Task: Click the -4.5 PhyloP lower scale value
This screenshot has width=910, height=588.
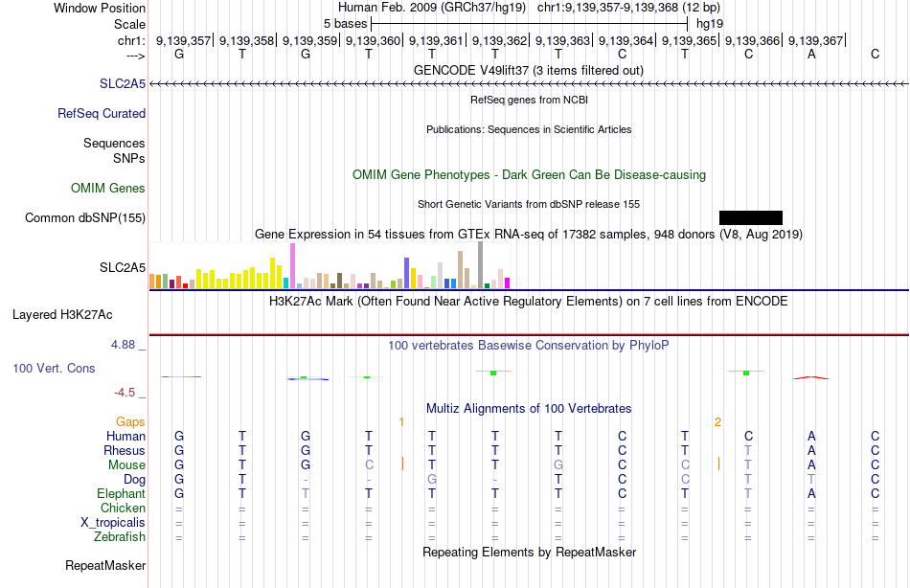Action: click(125, 393)
